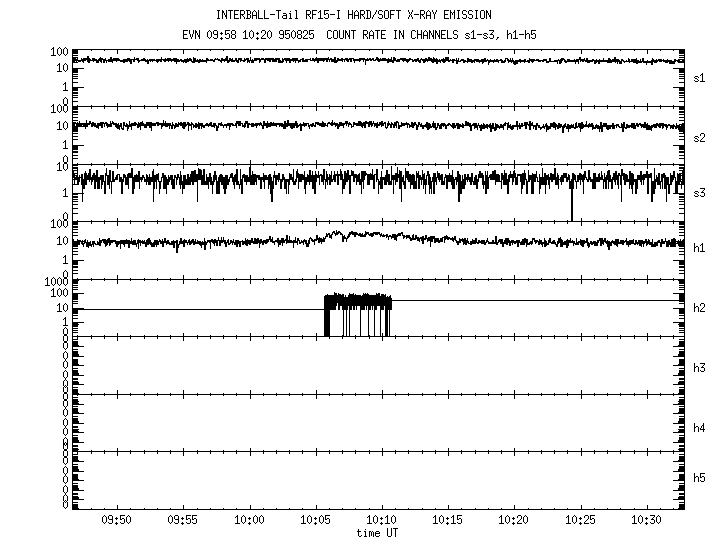Click the h4 channel label
Screen dimensions: 720x550
699,428
